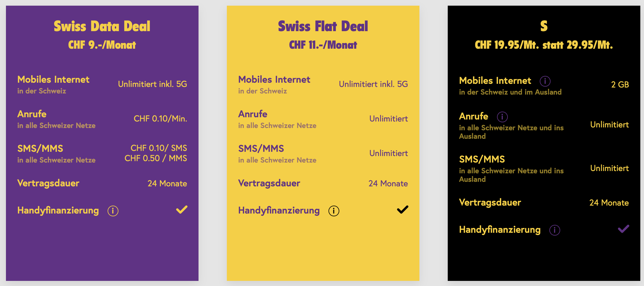644x286 pixels.
Task: Click Handyfinanzierung label on Swiss Flat Deal
Action: 279,210
